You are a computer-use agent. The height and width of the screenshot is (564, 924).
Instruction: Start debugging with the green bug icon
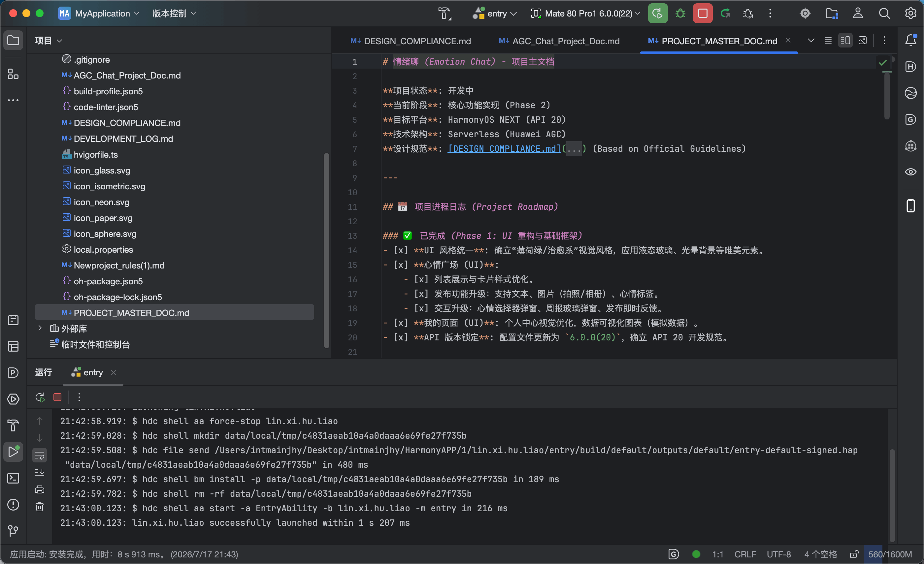(x=680, y=14)
